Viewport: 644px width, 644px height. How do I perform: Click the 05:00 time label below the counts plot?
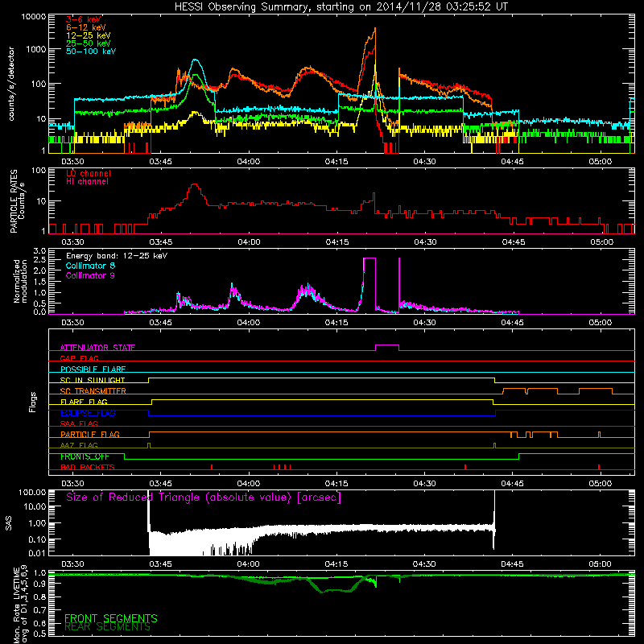pos(600,162)
